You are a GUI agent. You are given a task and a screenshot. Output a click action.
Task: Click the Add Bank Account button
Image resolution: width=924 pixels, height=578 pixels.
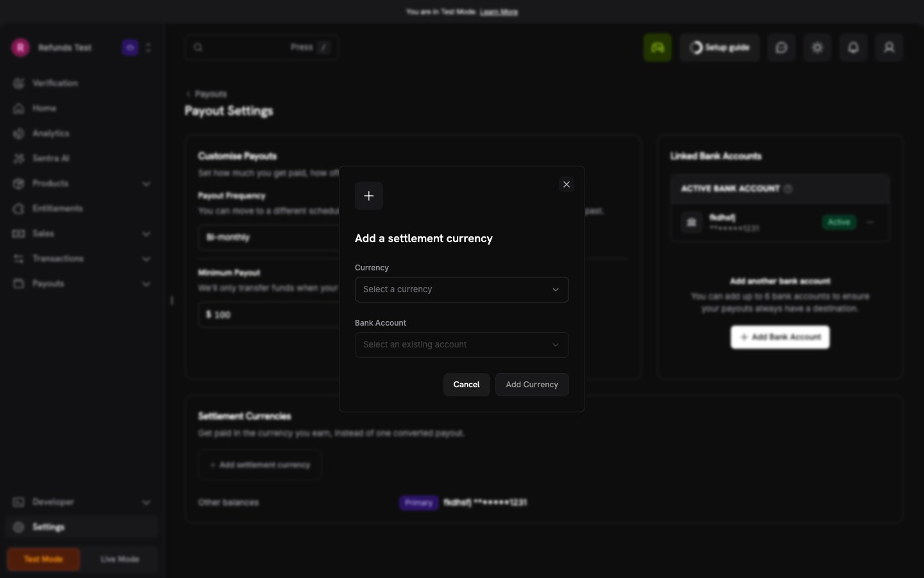tap(780, 337)
